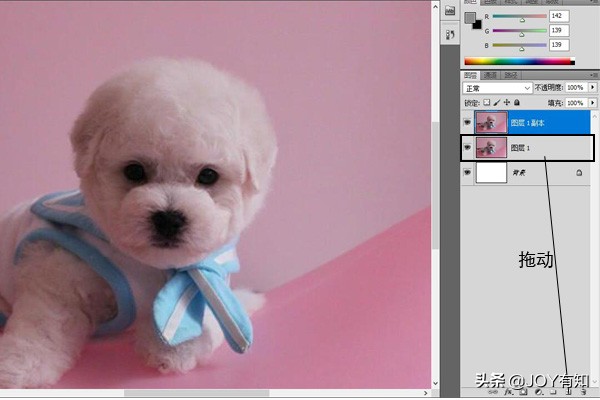Open the Mini Bridge collapsed panel icon

click(450, 11)
